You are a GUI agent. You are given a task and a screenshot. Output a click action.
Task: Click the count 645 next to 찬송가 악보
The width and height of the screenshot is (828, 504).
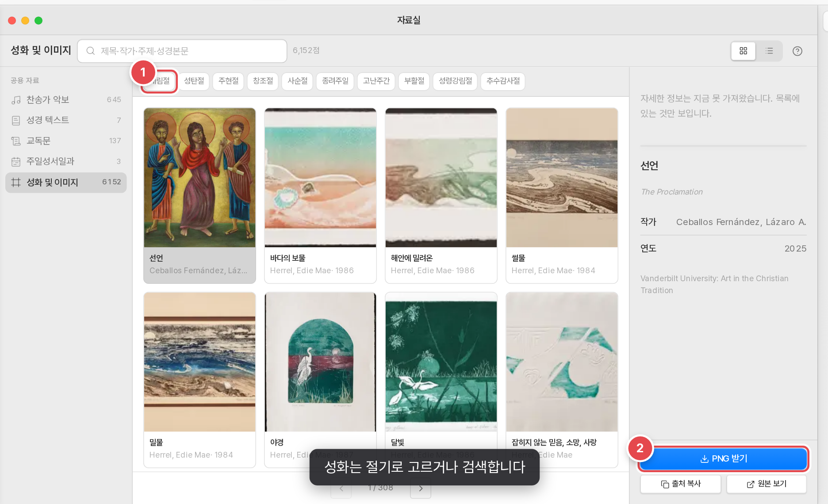[114, 100]
